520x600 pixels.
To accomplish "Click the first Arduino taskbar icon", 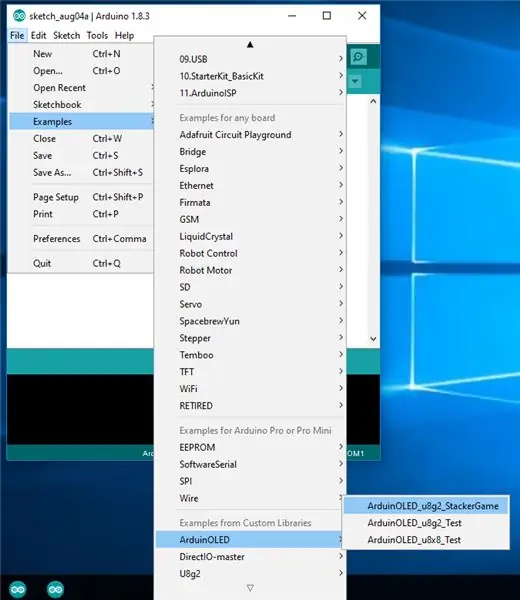I will point(18,589).
